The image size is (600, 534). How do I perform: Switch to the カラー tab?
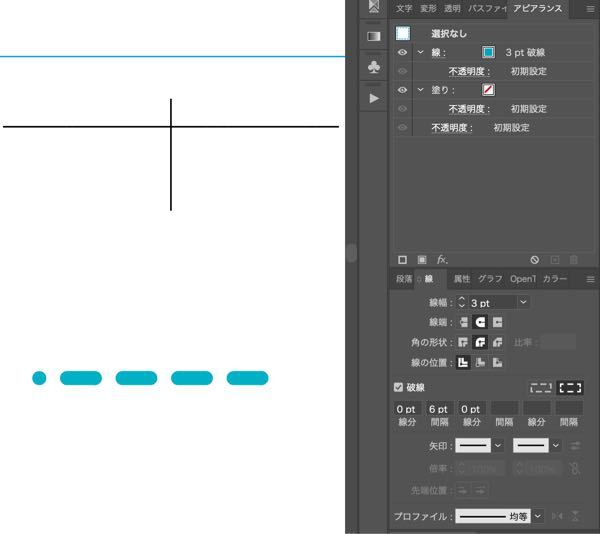[554, 279]
